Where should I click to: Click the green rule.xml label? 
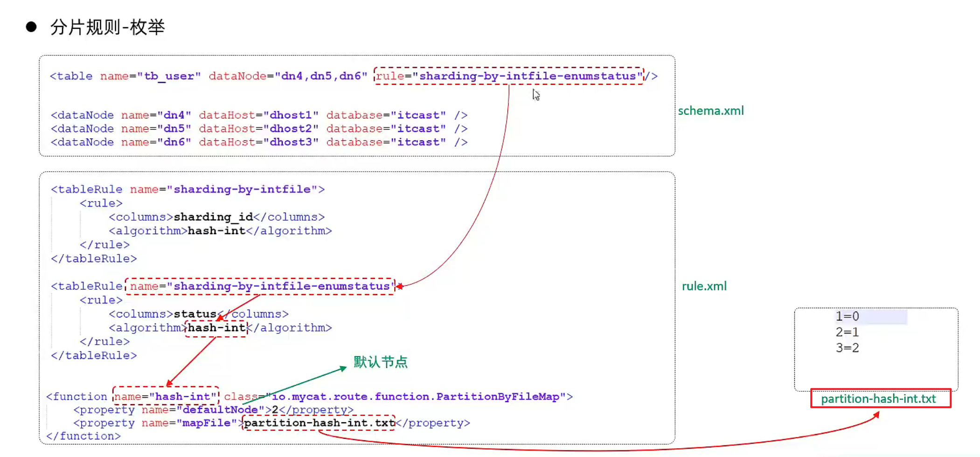pos(704,286)
